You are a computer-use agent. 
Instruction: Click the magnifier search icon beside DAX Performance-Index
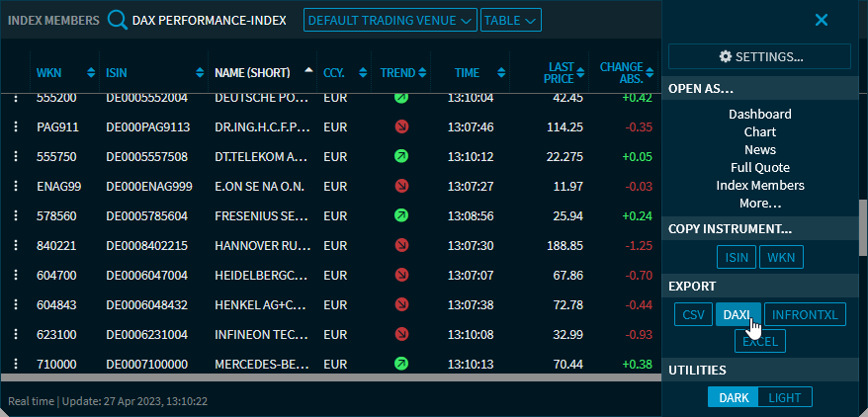pyautogui.click(x=118, y=20)
